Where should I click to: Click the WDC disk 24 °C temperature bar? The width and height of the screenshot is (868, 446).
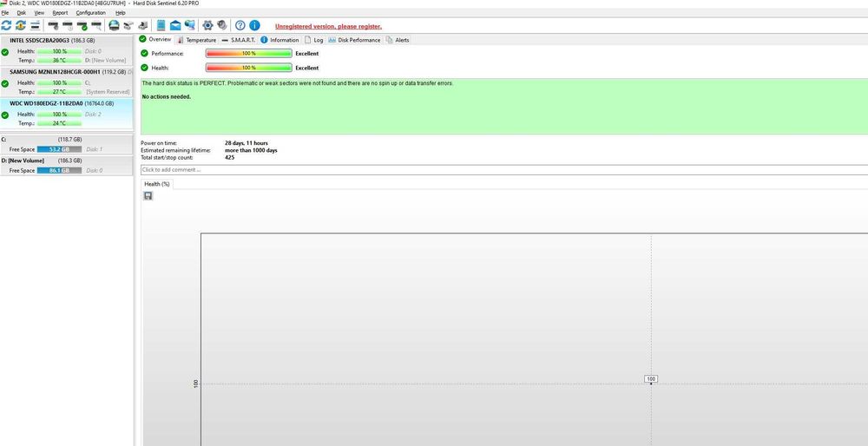point(59,123)
